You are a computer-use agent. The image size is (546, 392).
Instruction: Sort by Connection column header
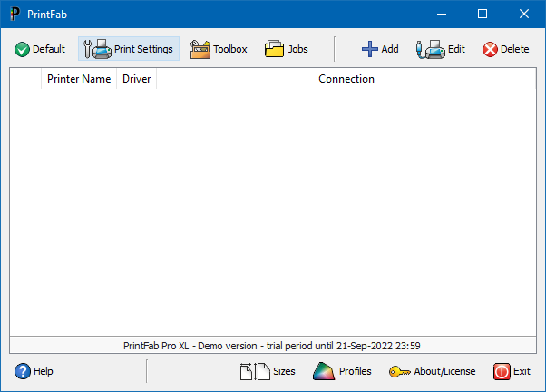click(346, 79)
